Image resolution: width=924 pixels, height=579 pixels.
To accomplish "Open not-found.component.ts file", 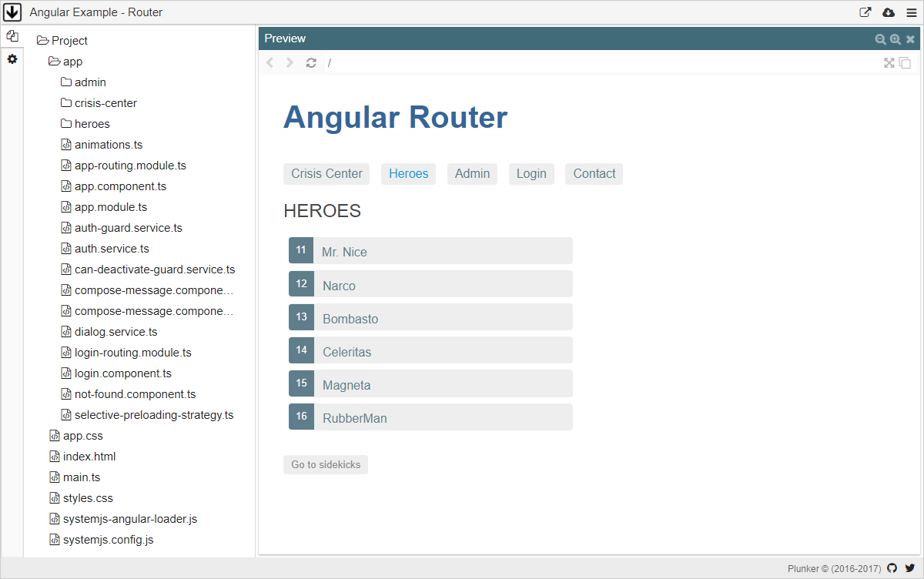I will (128, 393).
